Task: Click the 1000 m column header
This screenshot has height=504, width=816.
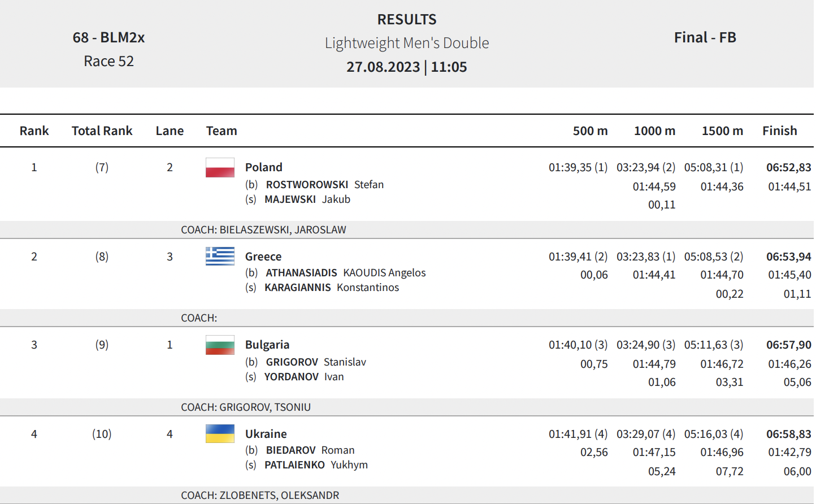Action: [x=654, y=131]
